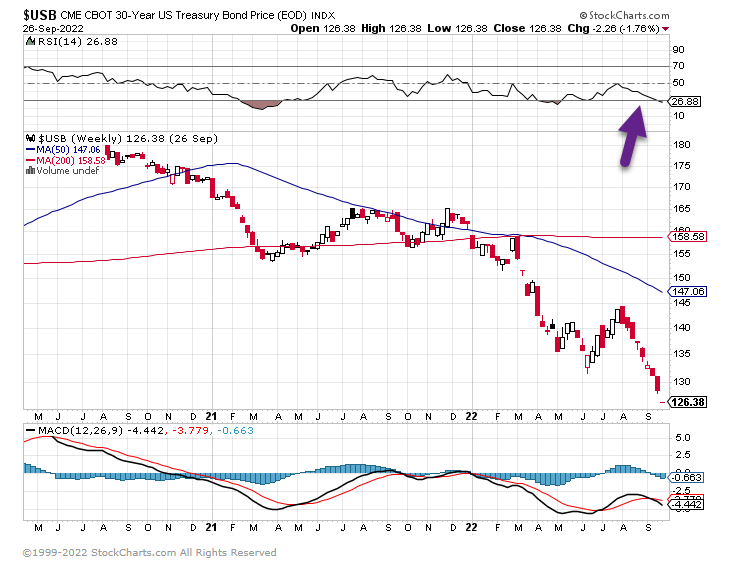Click the 147.06 blue price tag
This screenshot has width=749, height=567.
pos(688,291)
